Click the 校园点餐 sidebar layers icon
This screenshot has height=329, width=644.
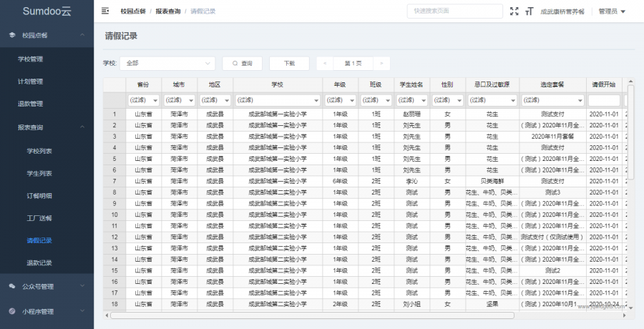point(12,35)
